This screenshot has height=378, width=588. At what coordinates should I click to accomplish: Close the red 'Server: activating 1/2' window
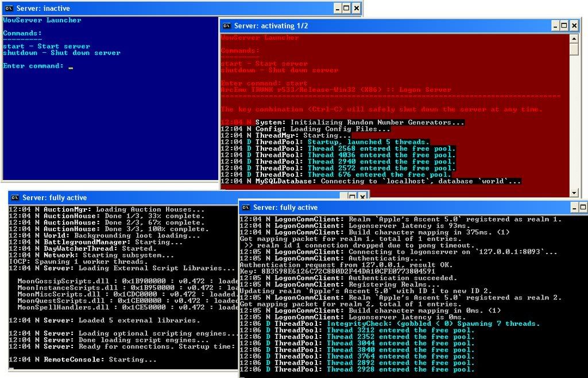pos(575,26)
